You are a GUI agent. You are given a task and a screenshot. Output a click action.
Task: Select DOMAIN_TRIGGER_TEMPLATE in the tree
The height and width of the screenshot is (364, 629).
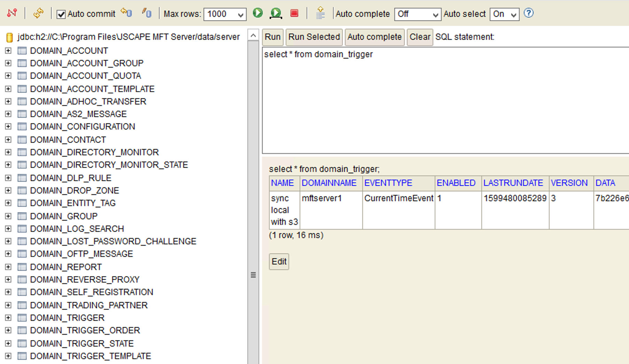point(91,356)
